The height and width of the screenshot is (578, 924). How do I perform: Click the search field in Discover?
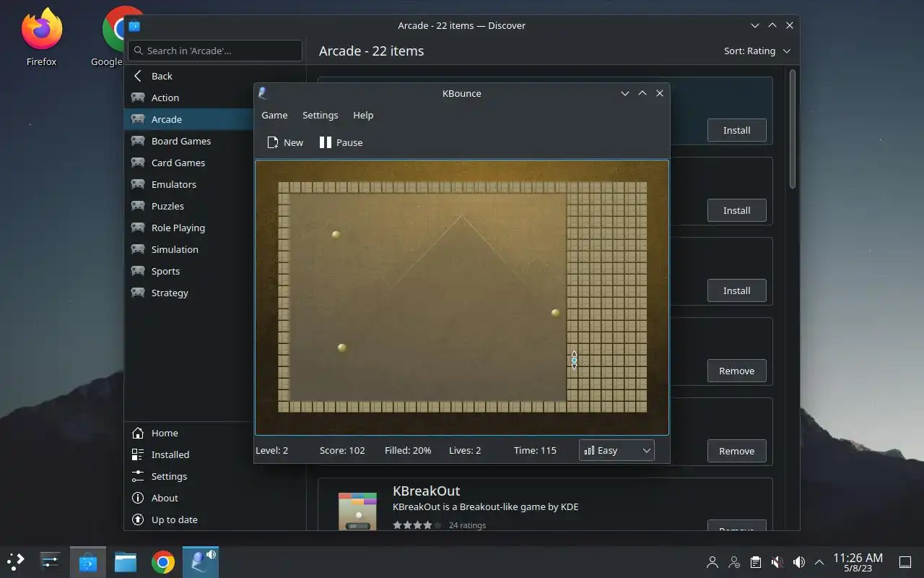point(215,51)
